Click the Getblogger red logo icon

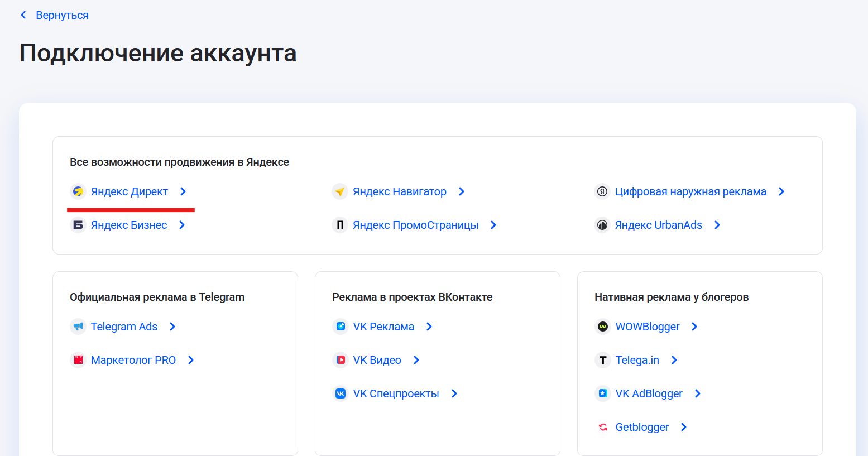click(x=603, y=427)
